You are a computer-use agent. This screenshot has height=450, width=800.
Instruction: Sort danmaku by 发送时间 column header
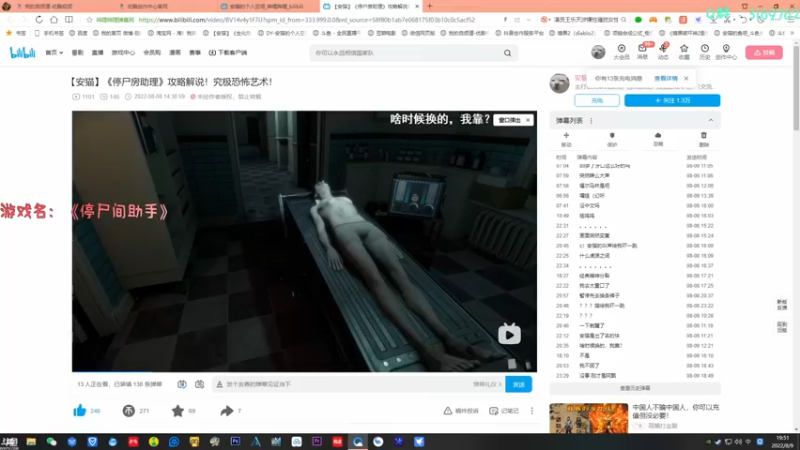[697, 157]
